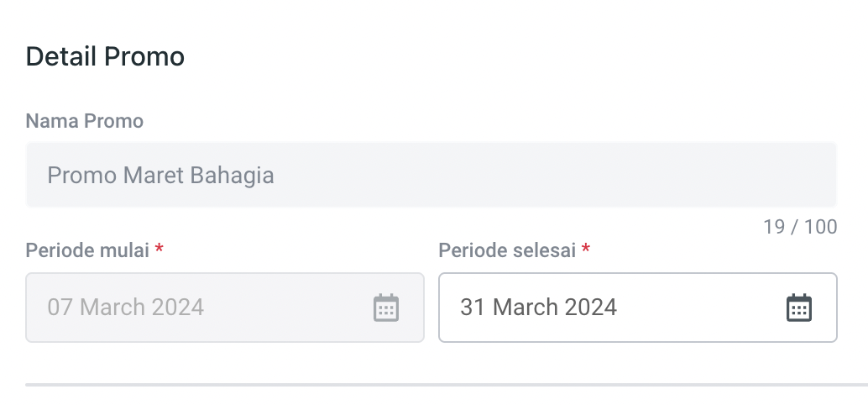The width and height of the screenshot is (868, 405).
Task: Click the Detail Promo heading
Action: pyautogui.click(x=105, y=57)
